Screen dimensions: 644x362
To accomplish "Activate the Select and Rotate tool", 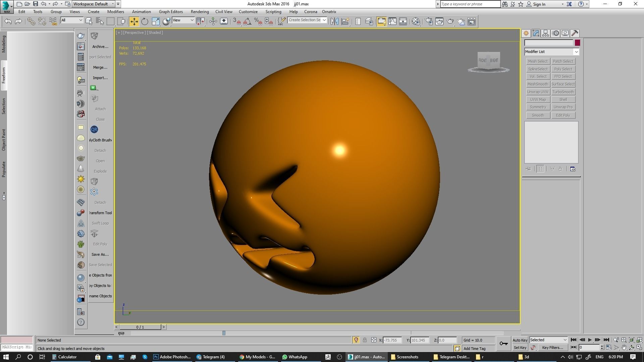I will click(x=145, y=21).
